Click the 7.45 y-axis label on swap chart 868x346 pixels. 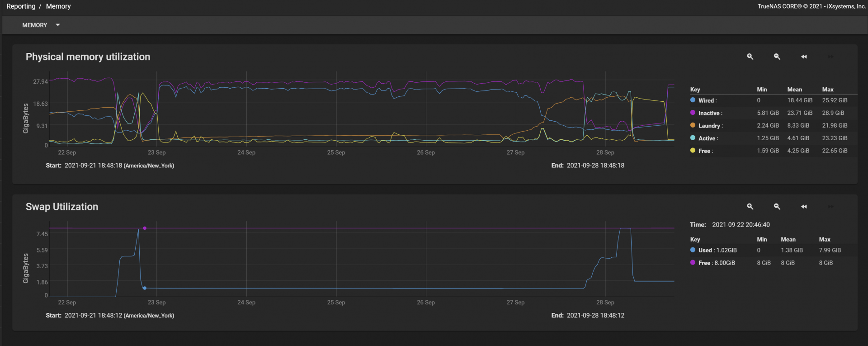tap(42, 234)
